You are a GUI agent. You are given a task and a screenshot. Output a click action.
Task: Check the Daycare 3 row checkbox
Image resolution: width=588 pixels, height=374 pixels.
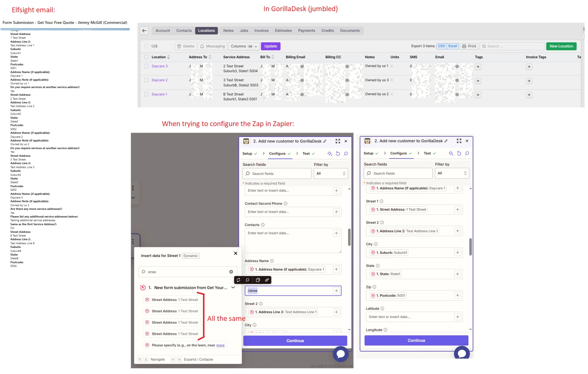(x=146, y=66)
